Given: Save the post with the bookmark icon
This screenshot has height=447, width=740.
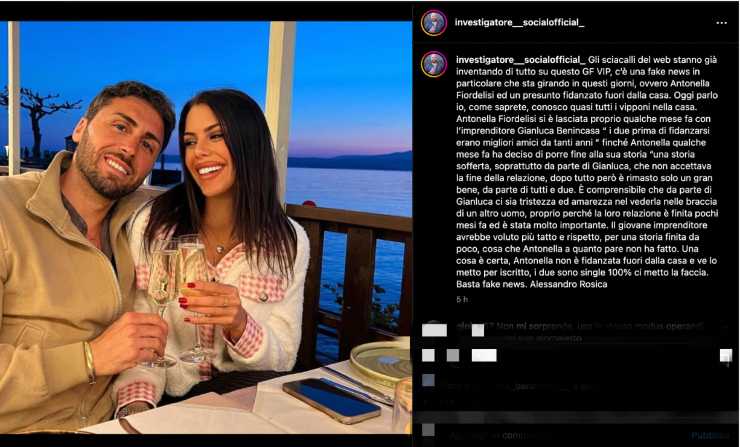Looking at the screenshot, I should pyautogui.click(x=726, y=355).
